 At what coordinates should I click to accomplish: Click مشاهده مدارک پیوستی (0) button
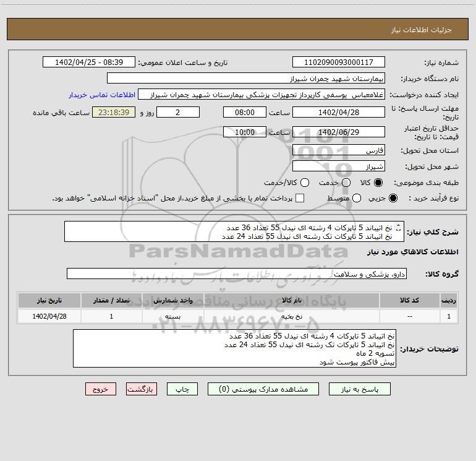click(x=263, y=389)
